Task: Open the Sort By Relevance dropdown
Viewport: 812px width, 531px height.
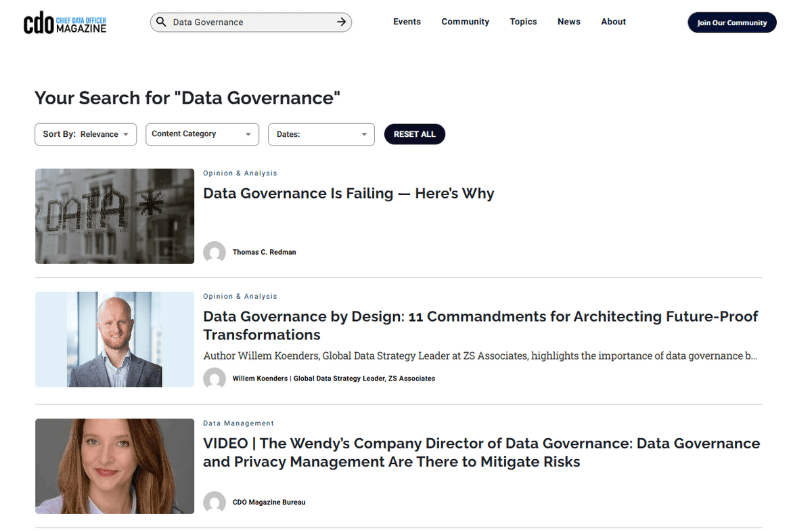Action: tap(85, 134)
